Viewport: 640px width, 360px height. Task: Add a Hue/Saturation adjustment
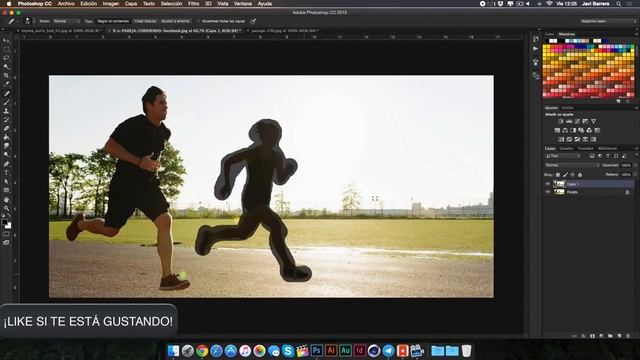[x=557, y=130]
